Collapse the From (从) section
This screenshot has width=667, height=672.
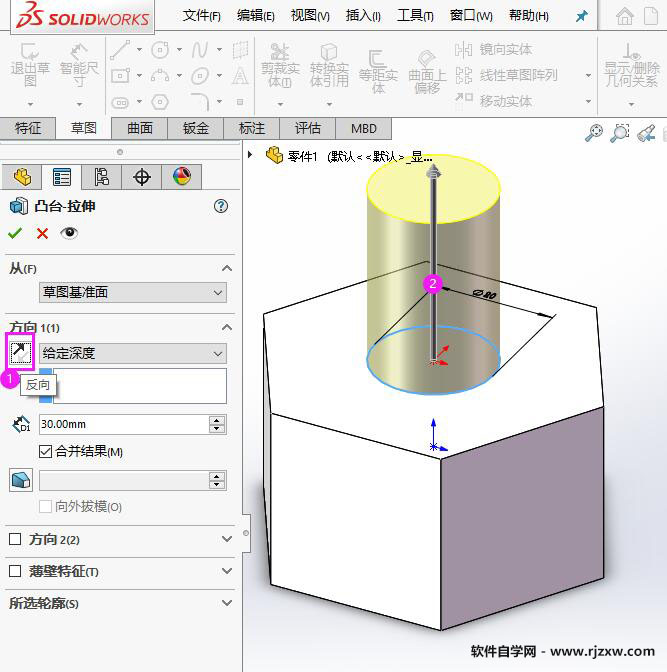(x=227, y=268)
